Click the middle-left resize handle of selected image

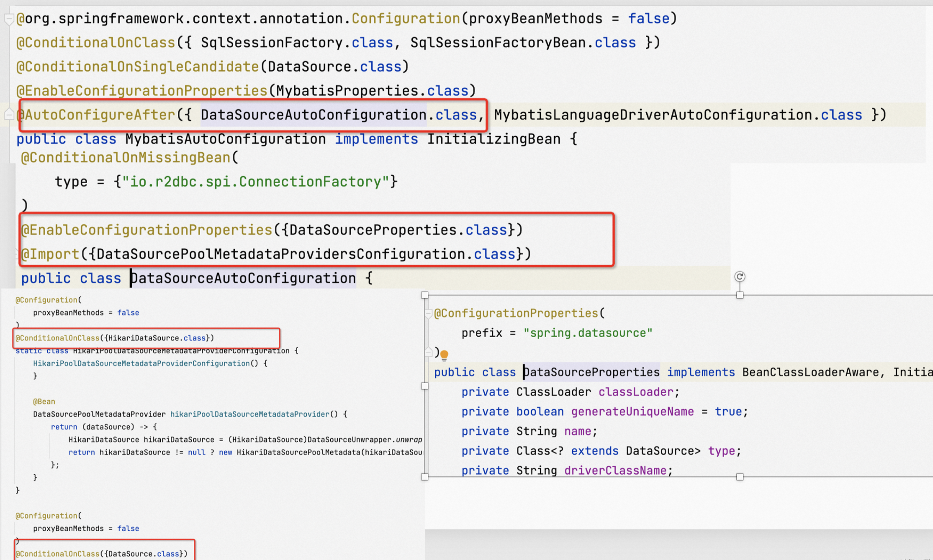424,386
